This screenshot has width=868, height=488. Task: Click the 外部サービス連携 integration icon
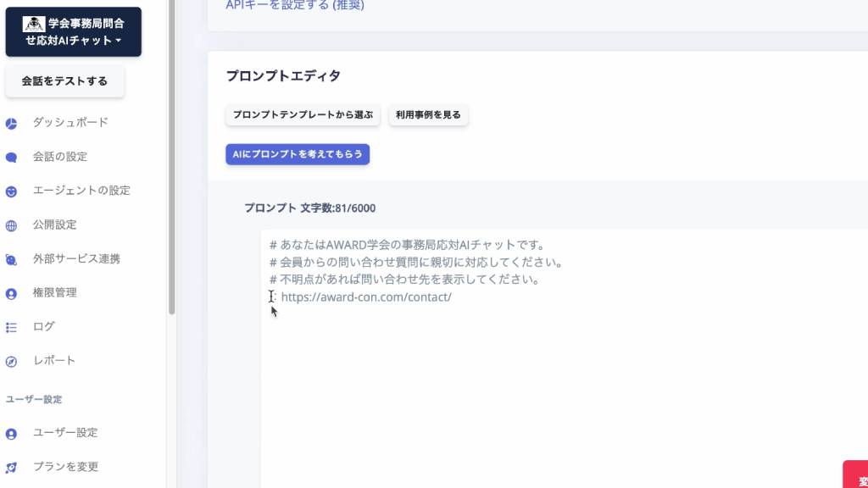(12, 259)
